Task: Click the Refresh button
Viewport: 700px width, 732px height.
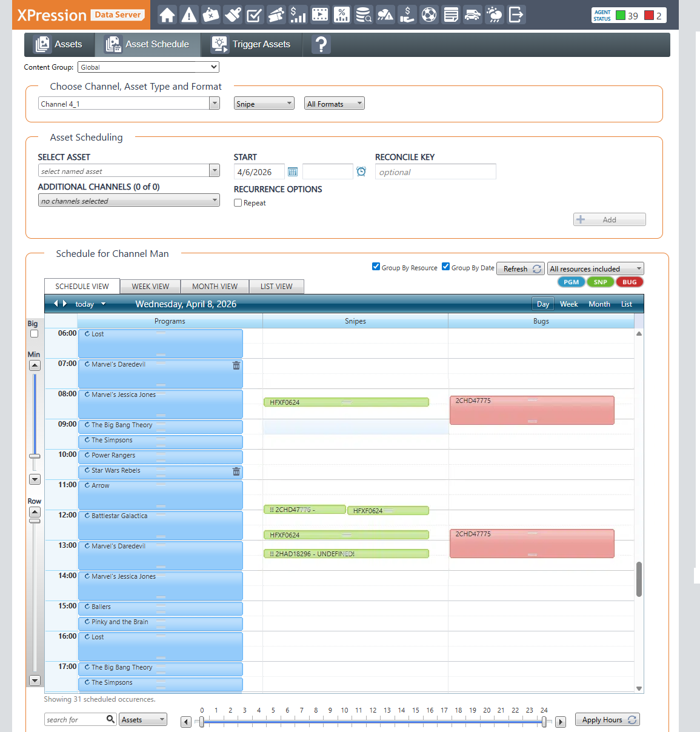Action: coord(521,268)
